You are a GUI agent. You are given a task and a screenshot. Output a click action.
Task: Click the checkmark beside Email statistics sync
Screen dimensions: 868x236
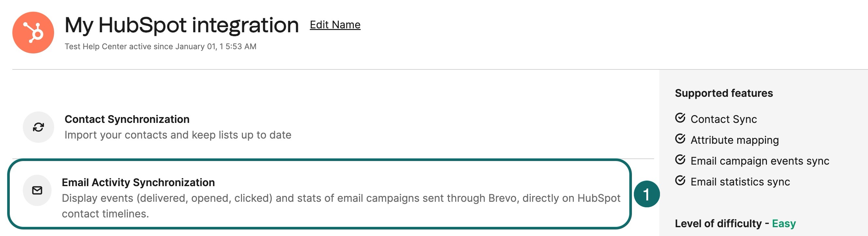tap(681, 181)
